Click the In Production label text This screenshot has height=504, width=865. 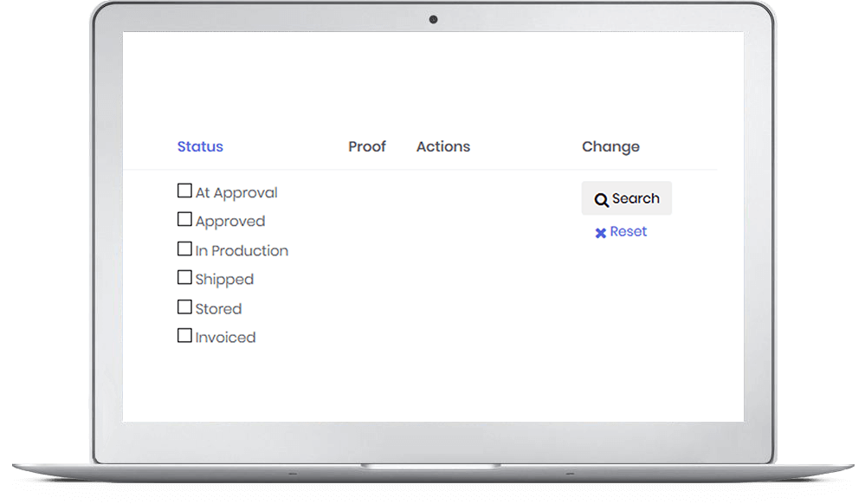242,250
